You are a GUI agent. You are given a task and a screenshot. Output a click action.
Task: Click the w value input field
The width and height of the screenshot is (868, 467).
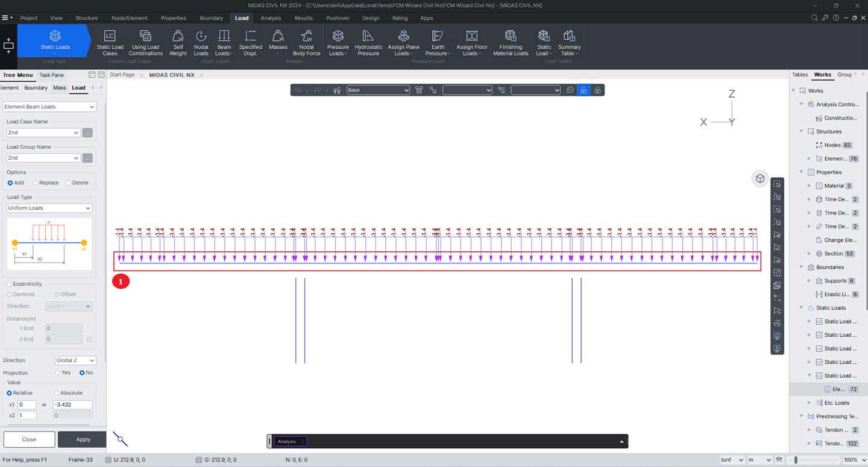[72, 405]
